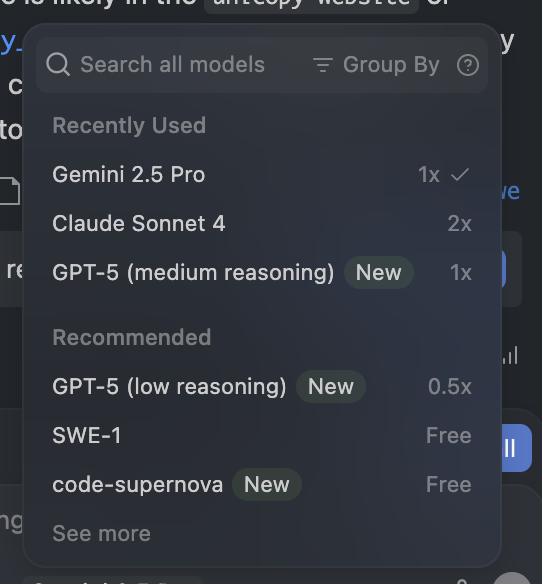Click the New badge on GPT-5 (low reasoning)
The width and height of the screenshot is (542, 584).
(x=331, y=386)
